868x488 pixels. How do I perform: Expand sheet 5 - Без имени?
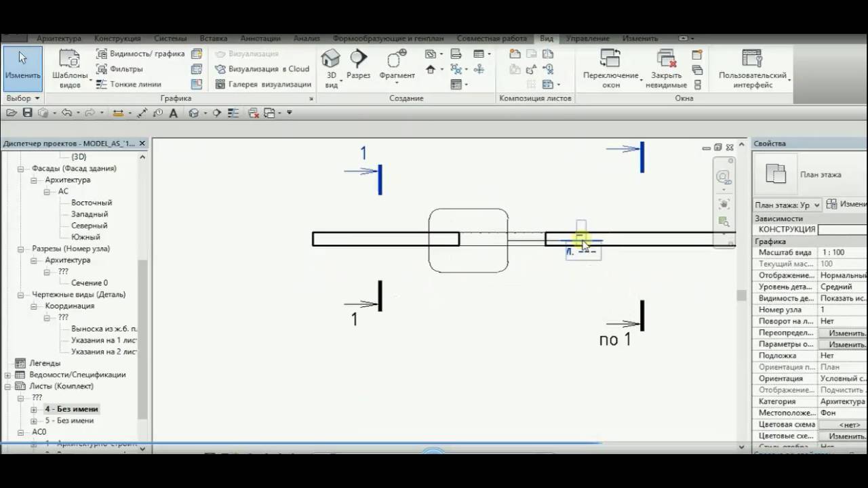[x=33, y=421]
